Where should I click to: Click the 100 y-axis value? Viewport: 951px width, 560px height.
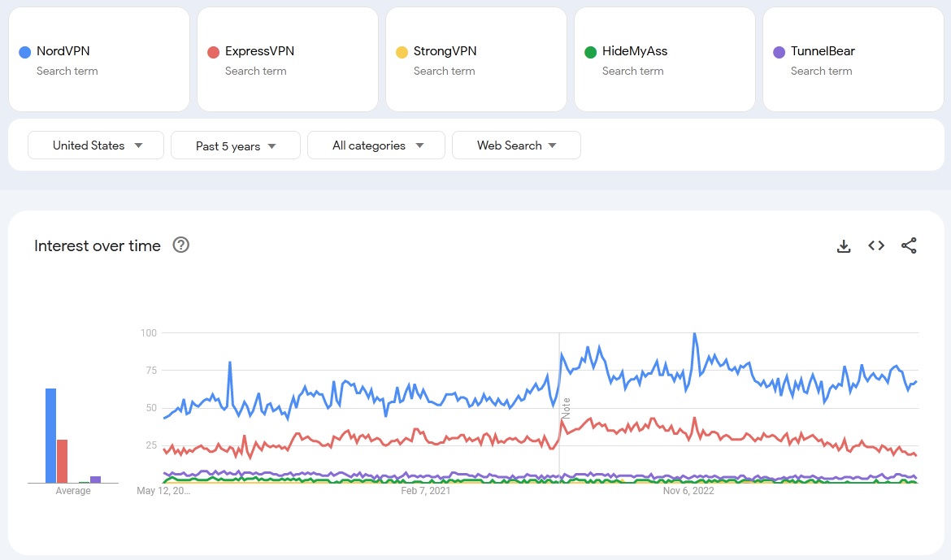(x=149, y=332)
